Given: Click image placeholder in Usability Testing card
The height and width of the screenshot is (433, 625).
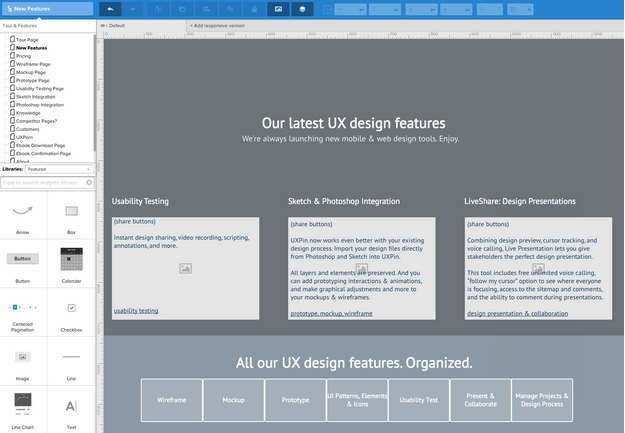Looking at the screenshot, I should point(185,268).
